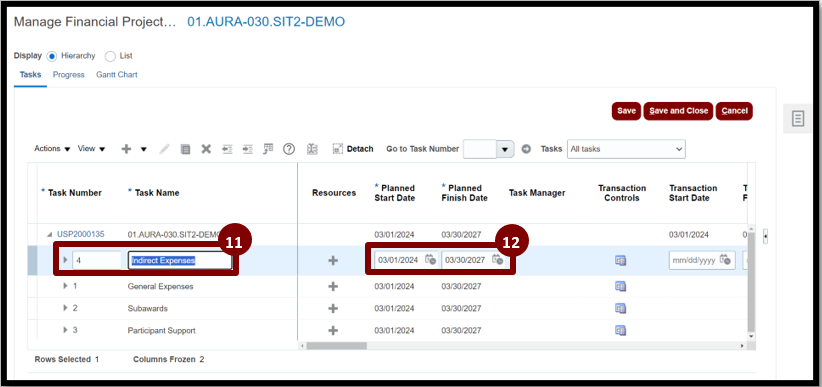
Task: Click the go arrow next to Task Number
Action: coord(526,149)
